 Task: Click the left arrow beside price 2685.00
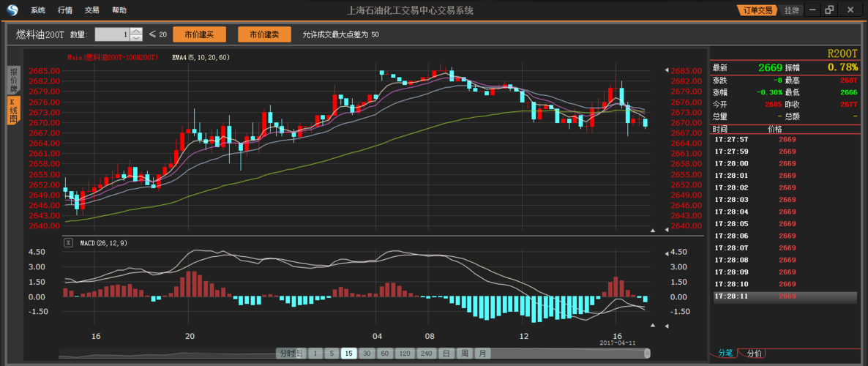click(667, 71)
